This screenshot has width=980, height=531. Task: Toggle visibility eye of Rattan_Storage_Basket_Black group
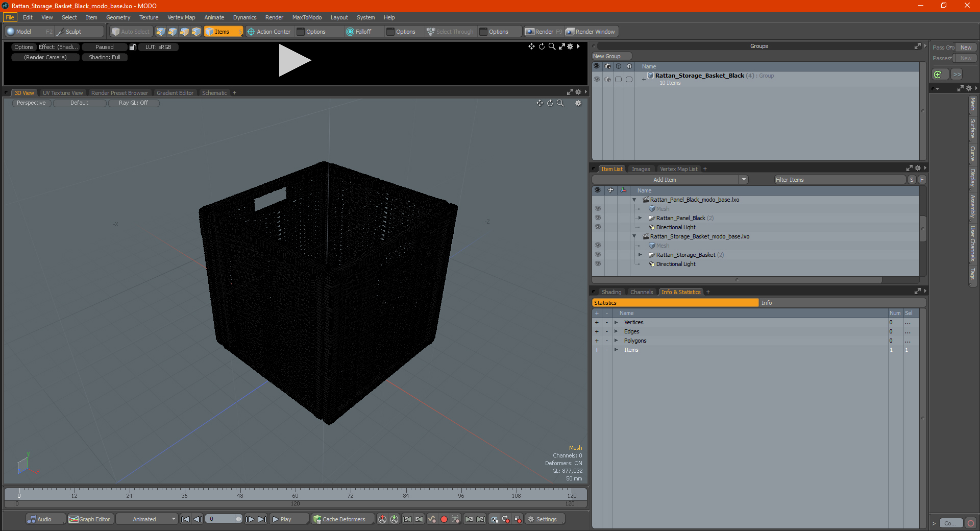[597, 79]
